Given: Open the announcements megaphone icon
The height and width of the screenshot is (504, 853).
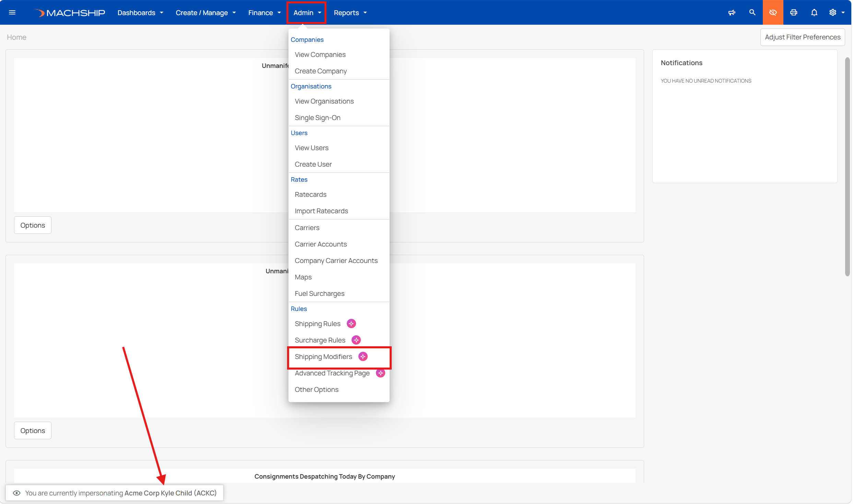Looking at the screenshot, I should click(x=732, y=13).
